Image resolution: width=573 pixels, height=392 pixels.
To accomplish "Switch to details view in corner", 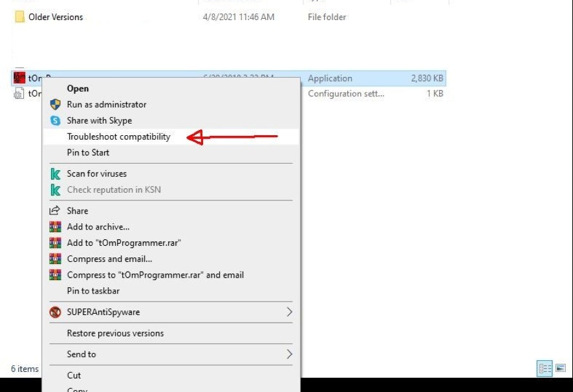I will coord(545,369).
